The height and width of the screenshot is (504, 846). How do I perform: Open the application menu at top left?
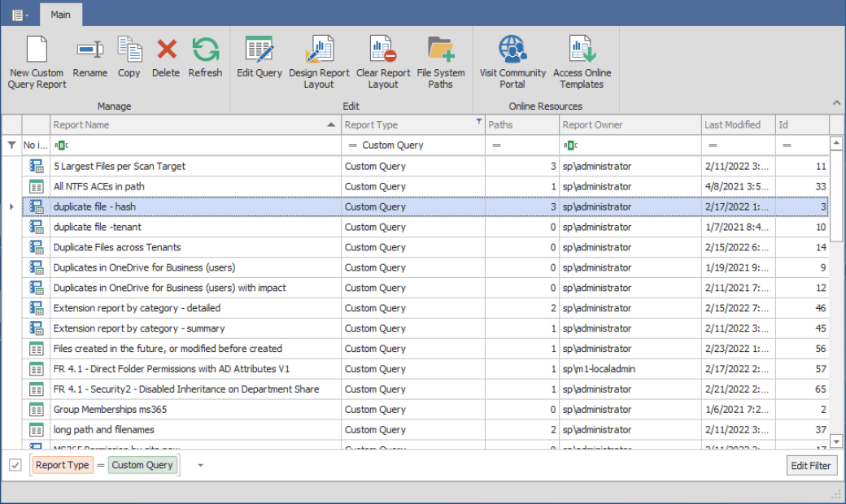pyautogui.click(x=19, y=14)
